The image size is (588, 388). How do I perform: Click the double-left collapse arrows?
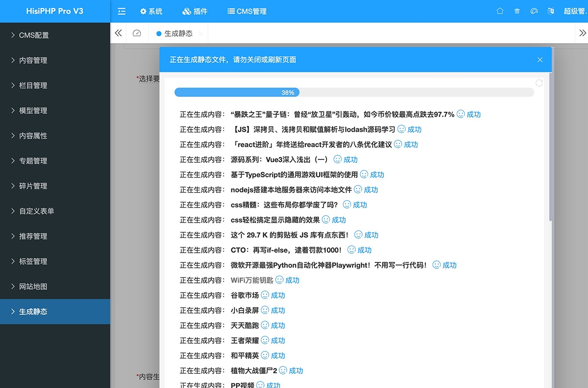(118, 33)
